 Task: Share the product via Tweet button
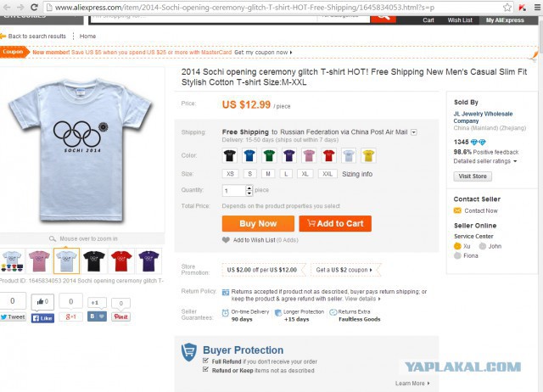pos(13,316)
